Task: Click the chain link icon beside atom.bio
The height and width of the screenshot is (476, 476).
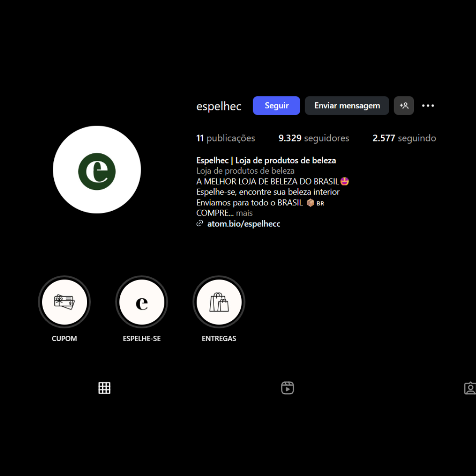Action: click(200, 224)
